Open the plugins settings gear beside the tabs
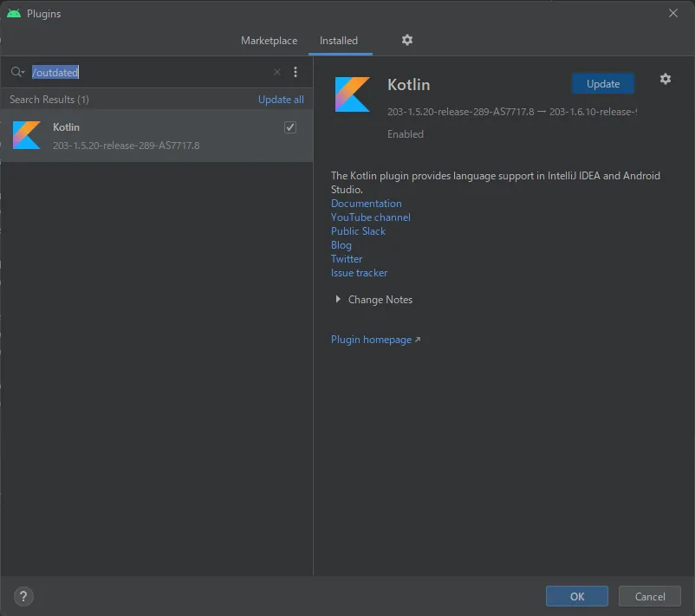 click(x=407, y=40)
